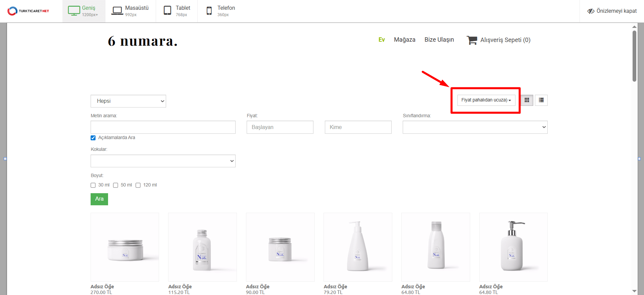
Task: Open the Hepsi category dropdown
Action: [x=128, y=101]
